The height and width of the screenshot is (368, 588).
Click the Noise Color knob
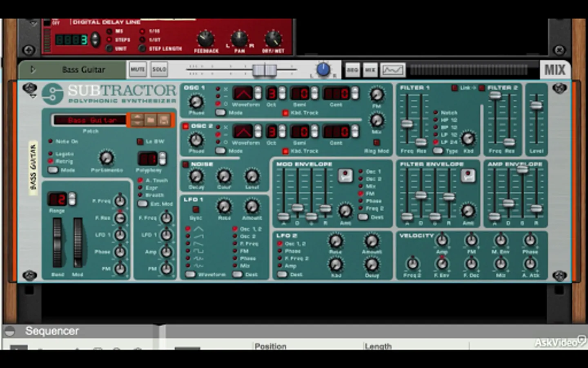click(224, 176)
